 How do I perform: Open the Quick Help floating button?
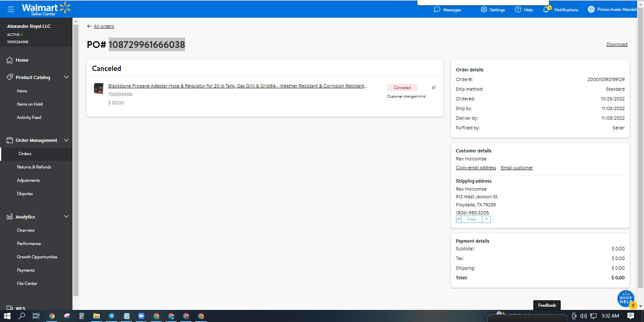(625, 299)
